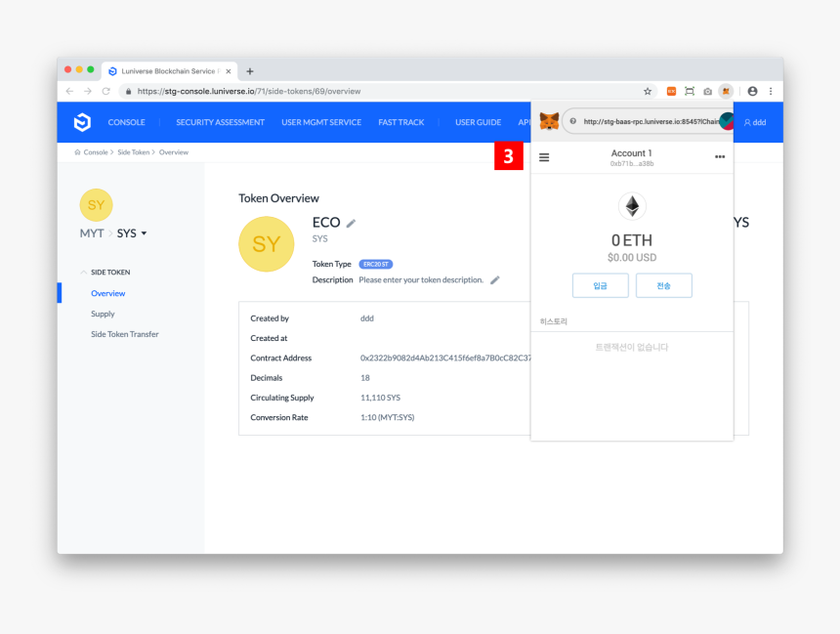840x634 pixels.
Task: Select Overview in sidebar
Action: (x=108, y=293)
